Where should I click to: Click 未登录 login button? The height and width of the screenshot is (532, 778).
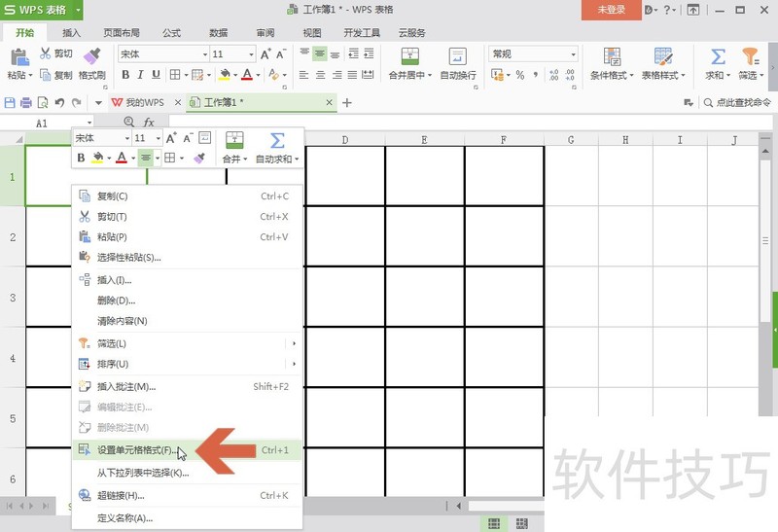pyautogui.click(x=612, y=10)
